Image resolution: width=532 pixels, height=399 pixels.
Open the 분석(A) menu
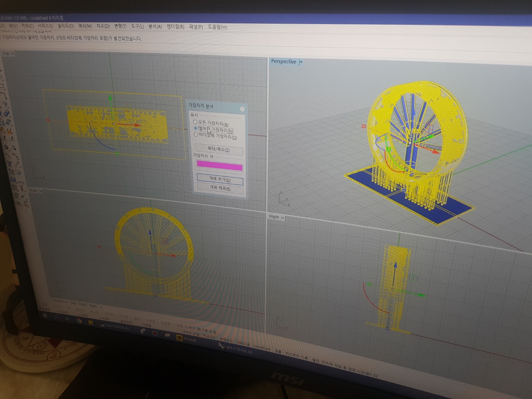coord(155,27)
